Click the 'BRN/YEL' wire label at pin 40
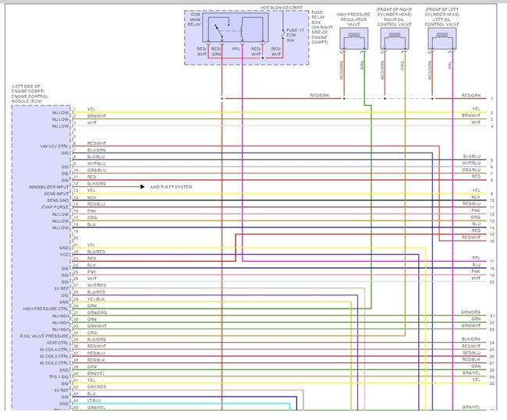 [96, 373]
